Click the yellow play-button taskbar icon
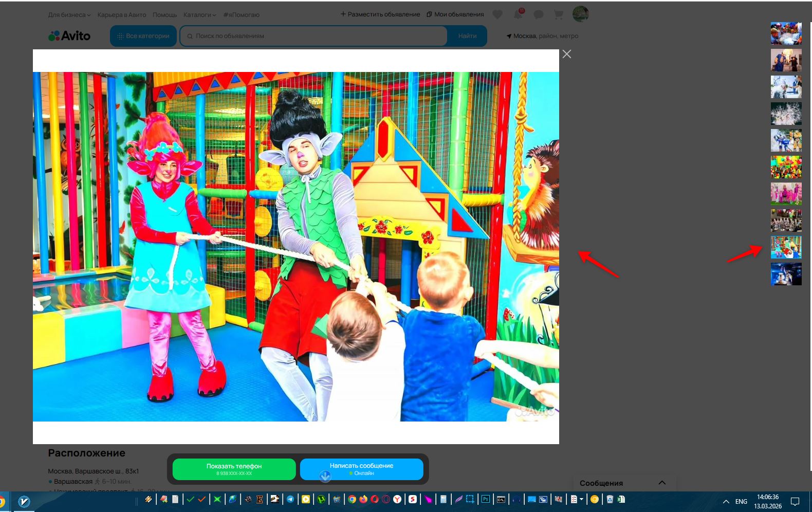The width and height of the screenshot is (812, 512). (x=306, y=499)
